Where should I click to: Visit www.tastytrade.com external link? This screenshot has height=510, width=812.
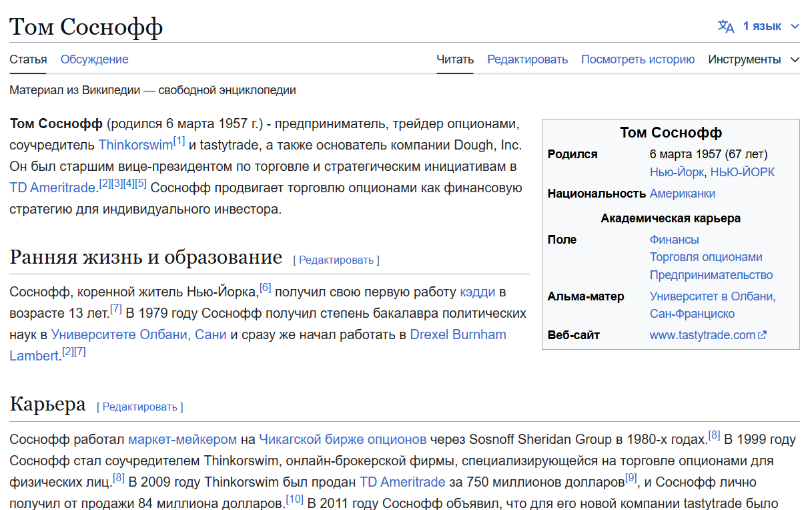pos(703,335)
